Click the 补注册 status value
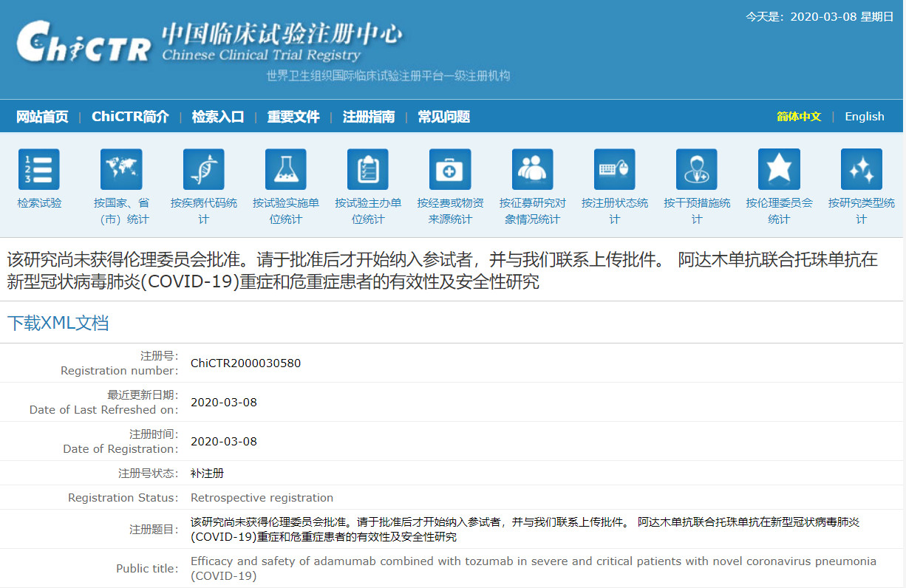This screenshot has width=906, height=588. (207, 473)
